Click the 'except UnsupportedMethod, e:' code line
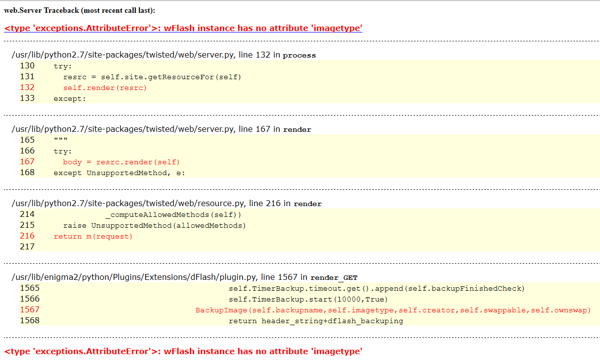The height and width of the screenshot is (364, 600). pos(119,173)
